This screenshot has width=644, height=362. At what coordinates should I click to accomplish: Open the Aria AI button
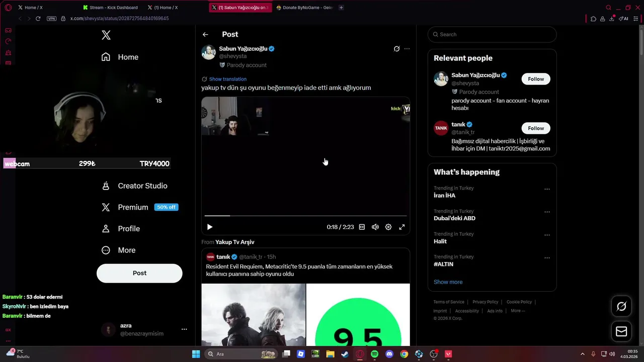(x=624, y=19)
